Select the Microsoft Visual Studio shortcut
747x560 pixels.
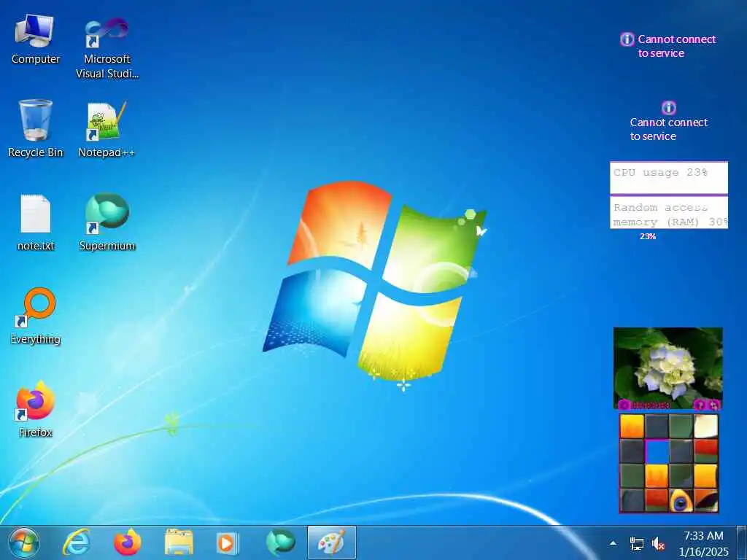(x=107, y=47)
